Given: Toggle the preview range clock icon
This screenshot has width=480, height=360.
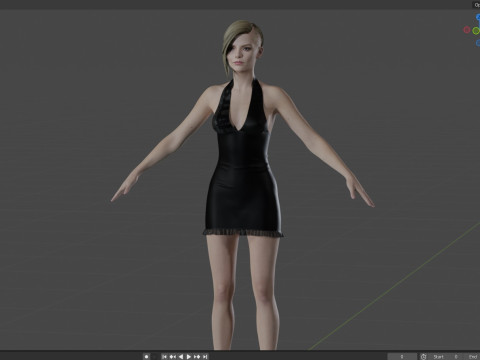Looking at the screenshot, I should point(423,357).
